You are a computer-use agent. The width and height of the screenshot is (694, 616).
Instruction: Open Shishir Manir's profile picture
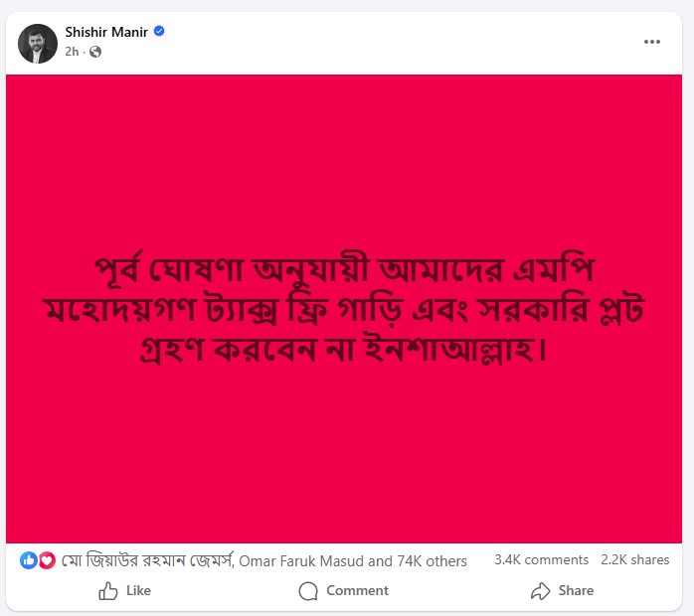pyautogui.click(x=38, y=43)
